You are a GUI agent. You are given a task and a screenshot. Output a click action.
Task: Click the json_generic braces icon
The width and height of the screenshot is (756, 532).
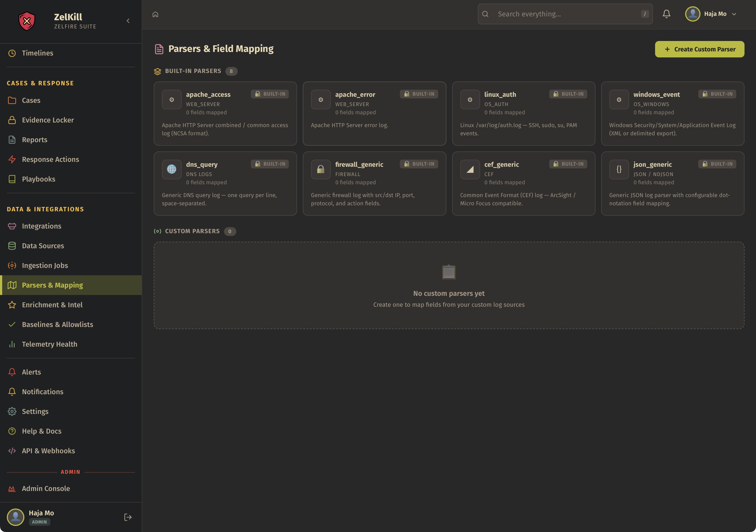tap(619, 169)
